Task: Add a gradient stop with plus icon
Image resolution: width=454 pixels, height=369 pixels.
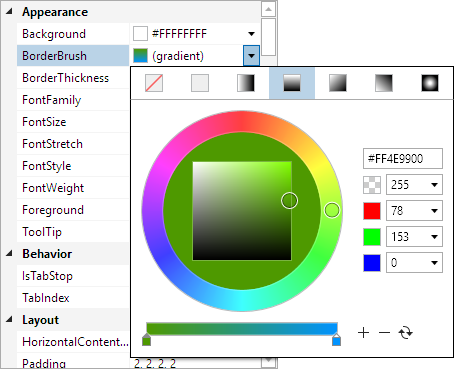Action: point(363,333)
